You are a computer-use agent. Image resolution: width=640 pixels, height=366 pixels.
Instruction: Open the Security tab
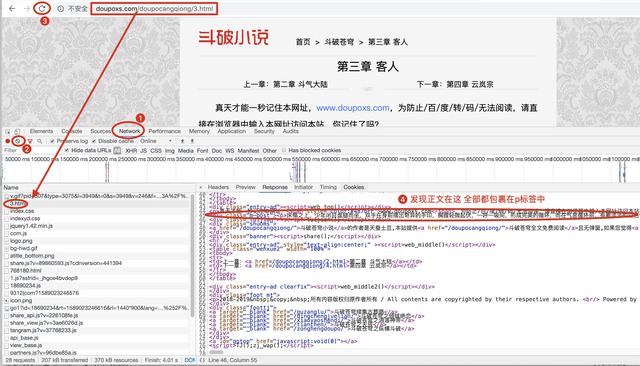point(264,131)
